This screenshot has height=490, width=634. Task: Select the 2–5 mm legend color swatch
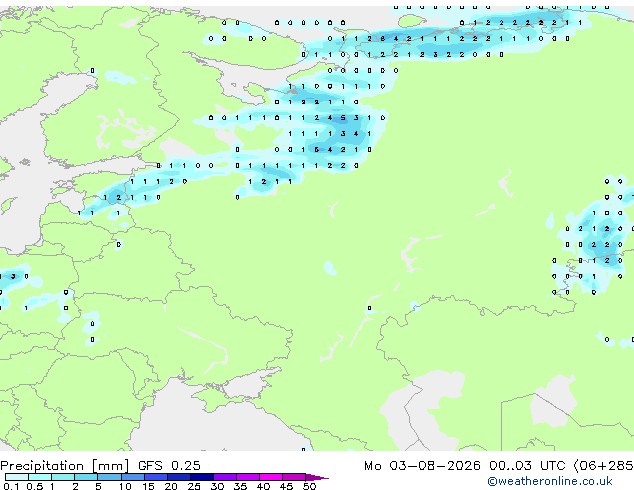[x=86, y=477]
